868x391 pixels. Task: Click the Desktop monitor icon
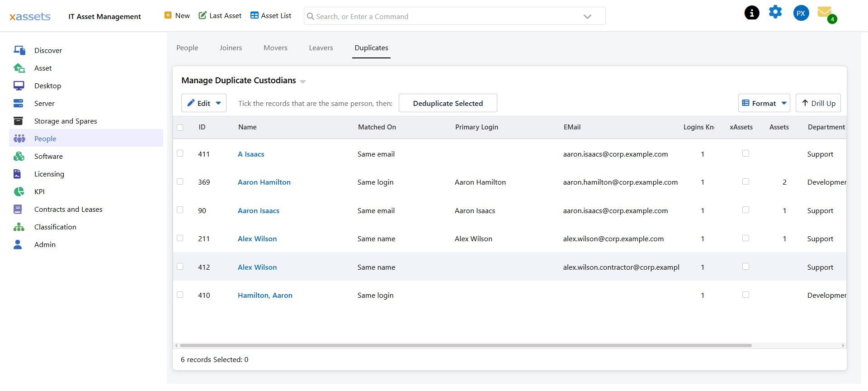tap(19, 86)
